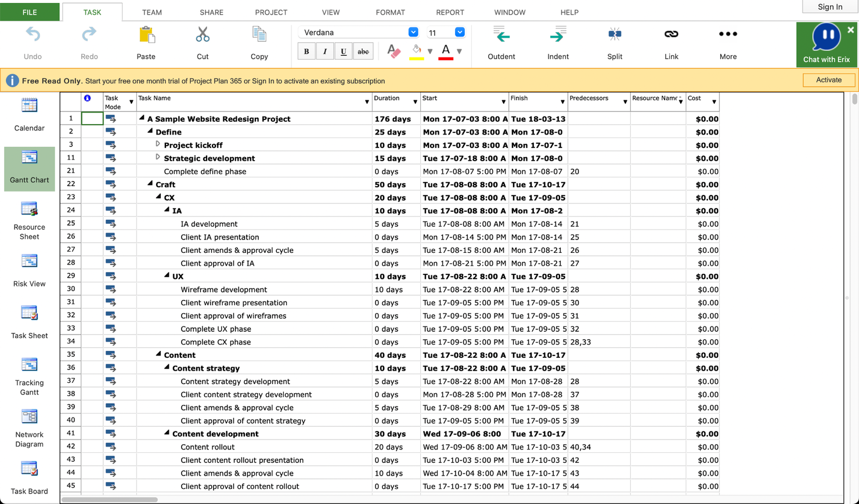Click the Redo icon

point(89,35)
